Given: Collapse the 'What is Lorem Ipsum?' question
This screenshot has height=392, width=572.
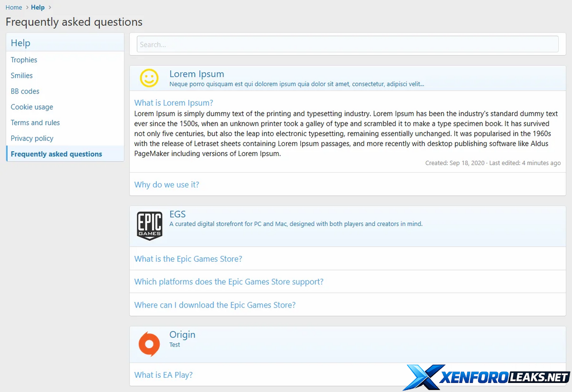Looking at the screenshot, I should (174, 103).
